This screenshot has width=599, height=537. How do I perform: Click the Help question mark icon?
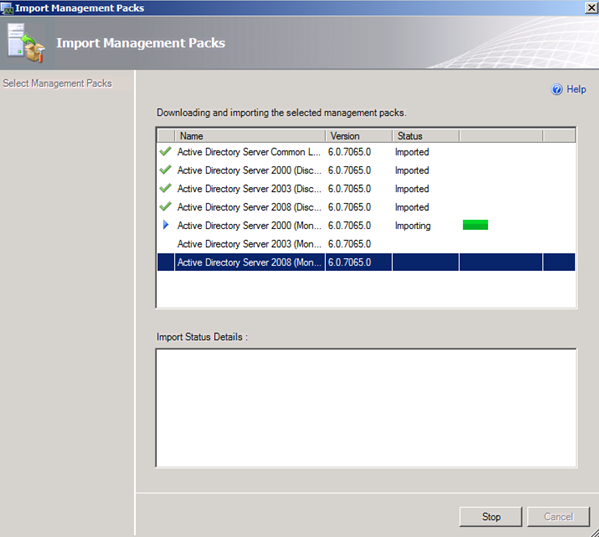point(557,89)
